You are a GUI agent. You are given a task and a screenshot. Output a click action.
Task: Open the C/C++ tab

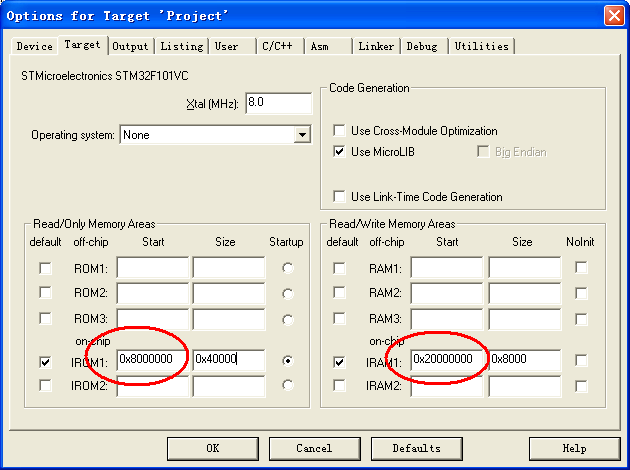279,46
